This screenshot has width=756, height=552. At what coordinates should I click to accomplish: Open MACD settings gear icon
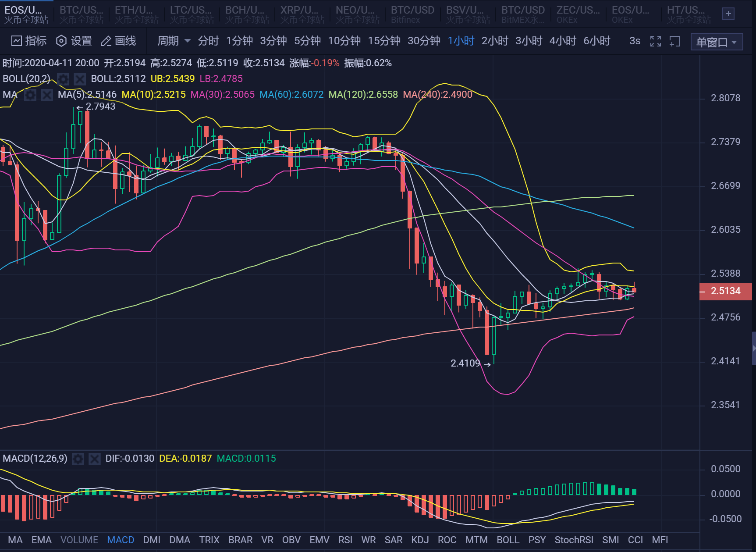pyautogui.click(x=78, y=459)
